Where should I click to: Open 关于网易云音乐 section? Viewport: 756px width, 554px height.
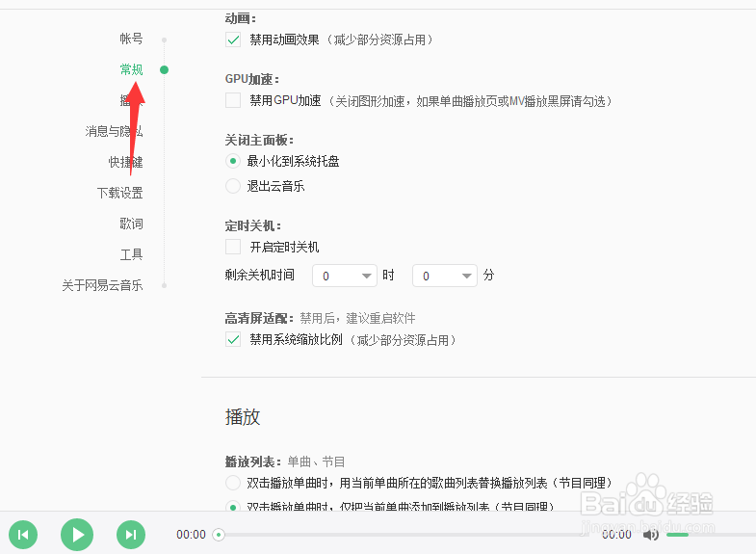(102, 285)
